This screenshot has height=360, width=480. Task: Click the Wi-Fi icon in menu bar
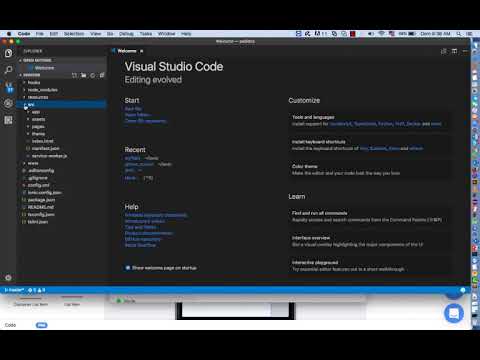pyautogui.click(x=382, y=34)
